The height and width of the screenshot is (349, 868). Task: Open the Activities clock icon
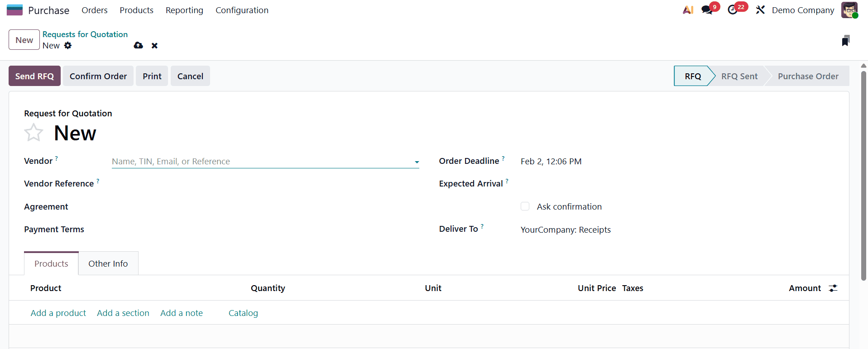click(x=734, y=10)
